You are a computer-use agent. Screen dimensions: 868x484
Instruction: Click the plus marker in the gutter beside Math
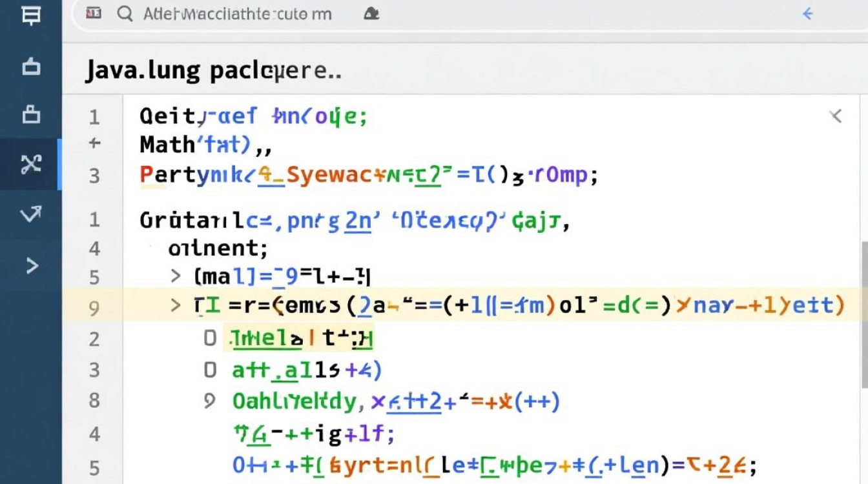(94, 143)
